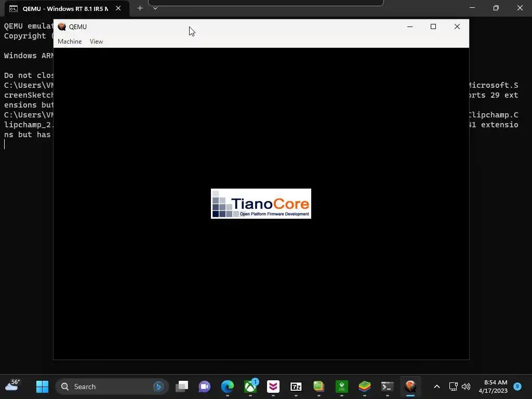Click the terminal tab's command prompt icon
The height and width of the screenshot is (399, 532).
(x=14, y=9)
